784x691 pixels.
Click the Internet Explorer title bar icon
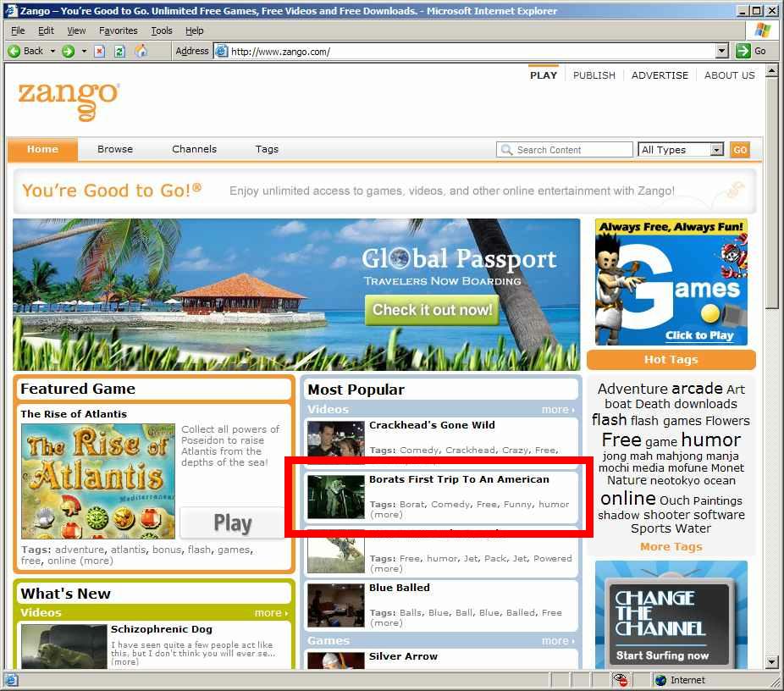[x=11, y=10]
